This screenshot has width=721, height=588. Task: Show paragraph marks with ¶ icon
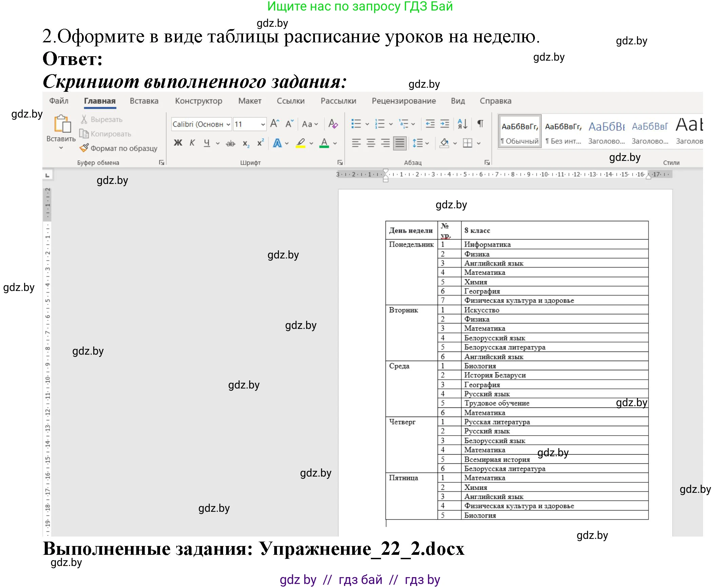[x=480, y=124]
